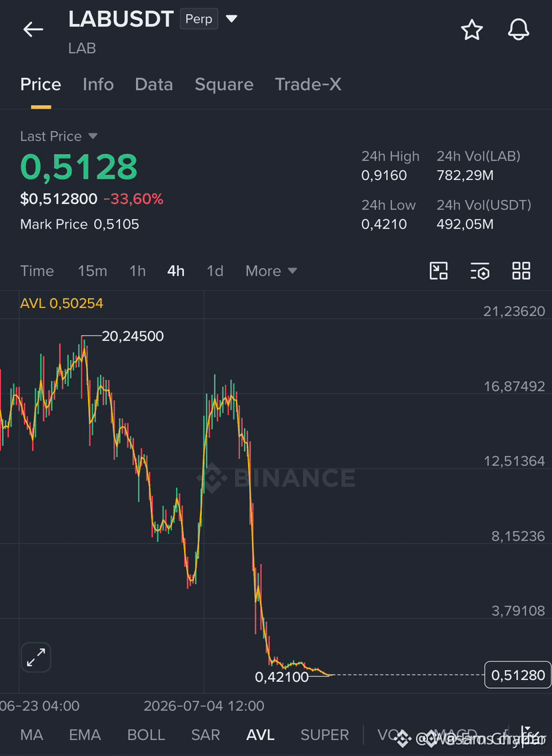This screenshot has height=756, width=552.
Task: Tap the current price tag 0,51280
Action: (x=518, y=675)
